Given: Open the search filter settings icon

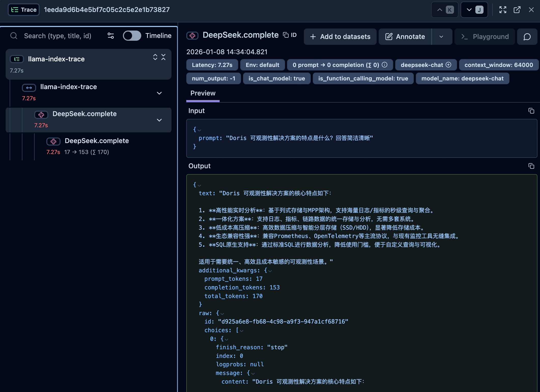Looking at the screenshot, I should 111,36.
